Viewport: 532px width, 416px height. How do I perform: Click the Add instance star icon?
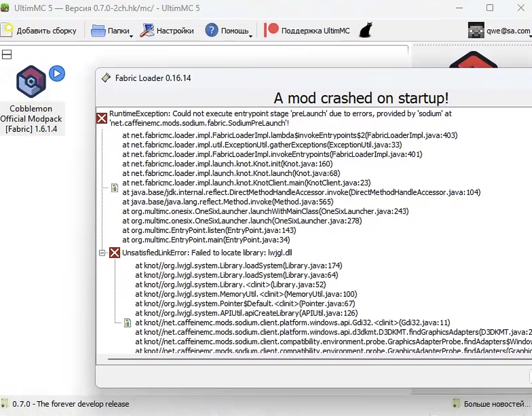point(7,30)
